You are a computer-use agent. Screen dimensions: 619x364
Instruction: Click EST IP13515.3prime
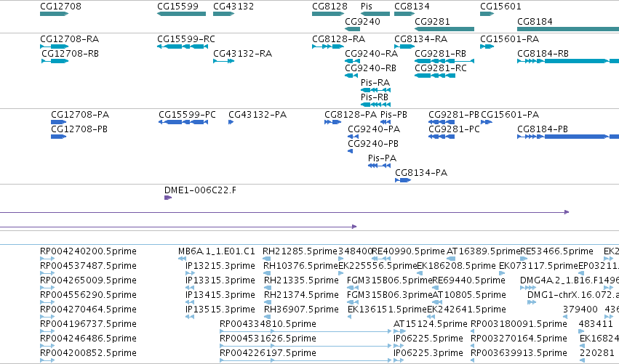point(190,317)
